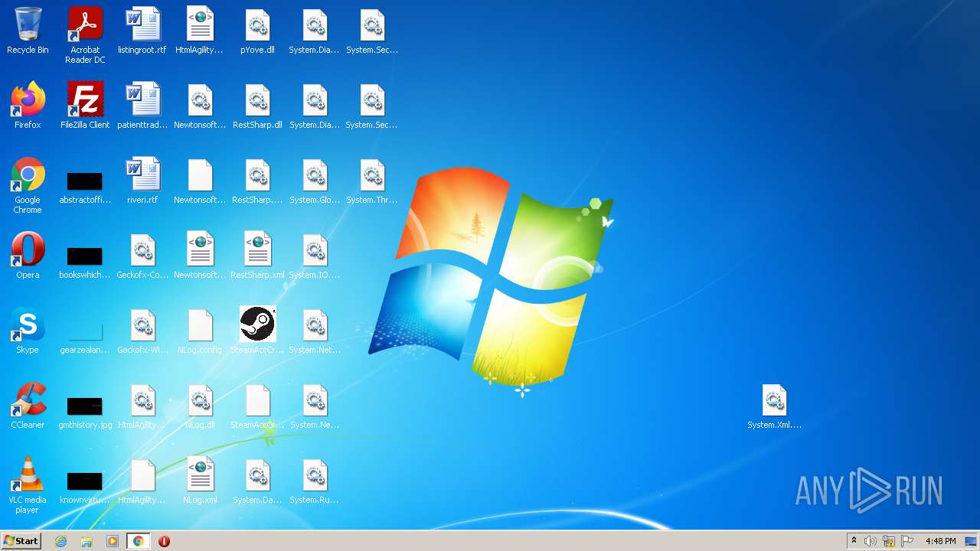Viewport: 980px width, 551px height.
Task: Open the network tray icon
Action: click(889, 541)
